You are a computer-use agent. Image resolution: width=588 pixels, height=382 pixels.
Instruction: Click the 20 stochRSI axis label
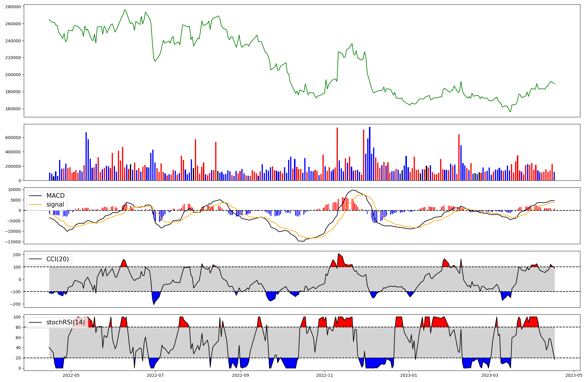(19, 358)
